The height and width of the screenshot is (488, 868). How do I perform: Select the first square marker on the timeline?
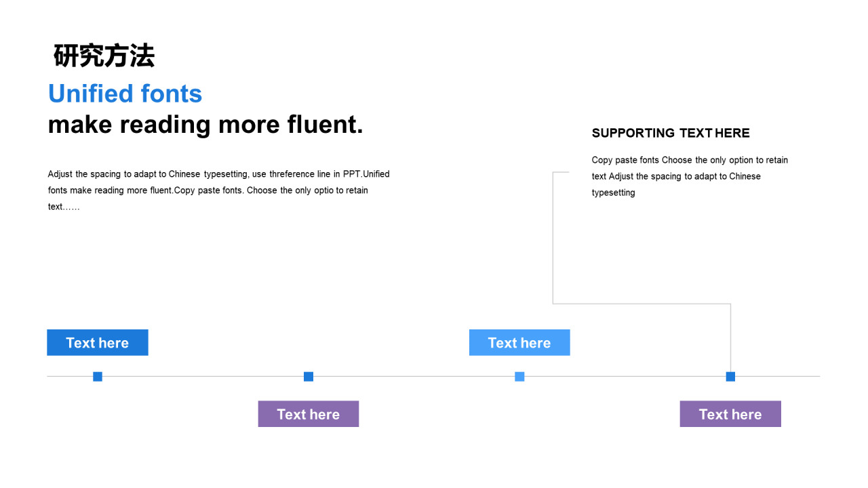tap(98, 376)
